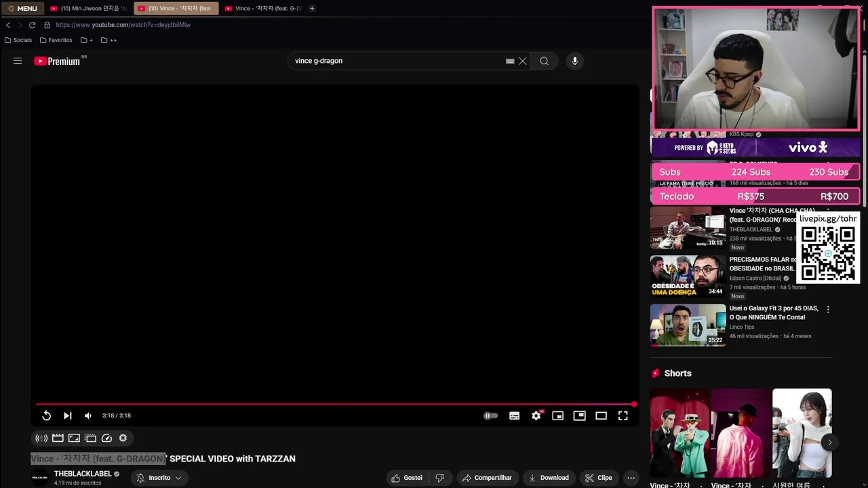This screenshot has height=488, width=868.
Task: Open picture-in-picture pop-out view
Action: pyautogui.click(x=579, y=415)
